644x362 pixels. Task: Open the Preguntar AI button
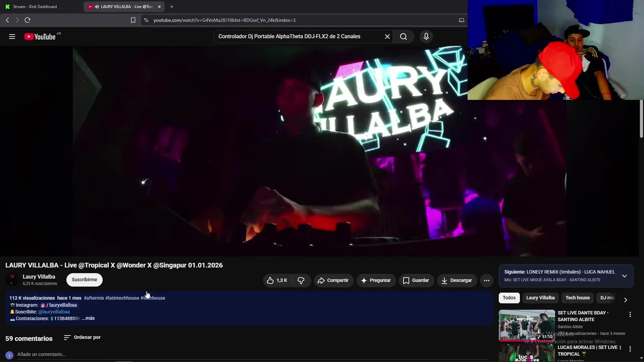click(x=375, y=281)
